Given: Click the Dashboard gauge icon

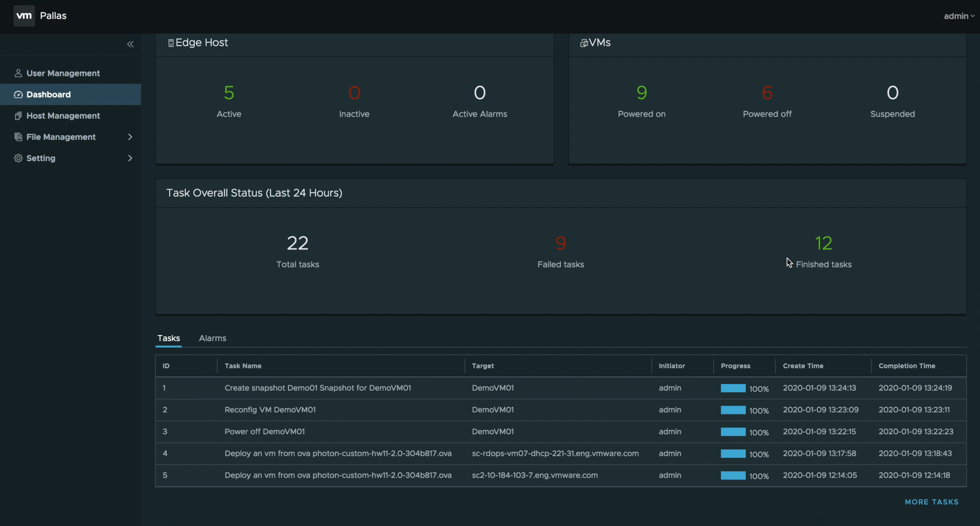Looking at the screenshot, I should pos(18,94).
